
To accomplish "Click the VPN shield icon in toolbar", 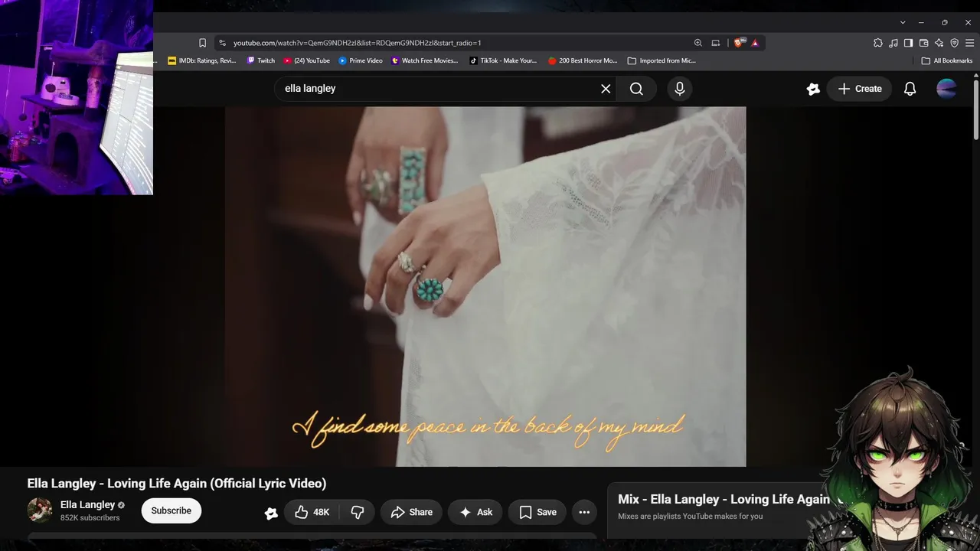I will (954, 43).
